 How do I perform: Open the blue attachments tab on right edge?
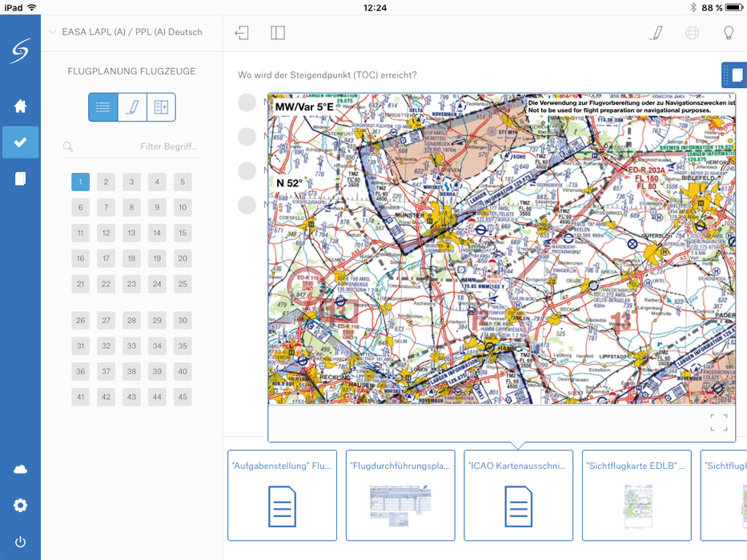[734, 74]
